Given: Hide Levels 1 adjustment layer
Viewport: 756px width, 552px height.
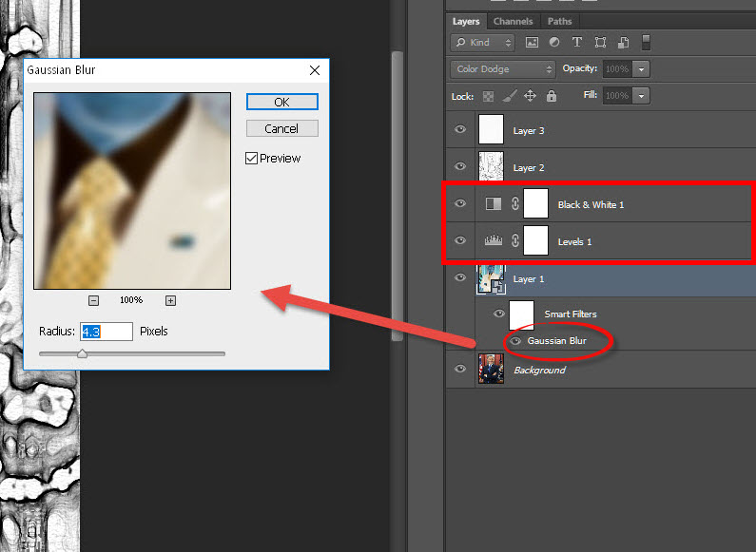Looking at the screenshot, I should (x=460, y=239).
